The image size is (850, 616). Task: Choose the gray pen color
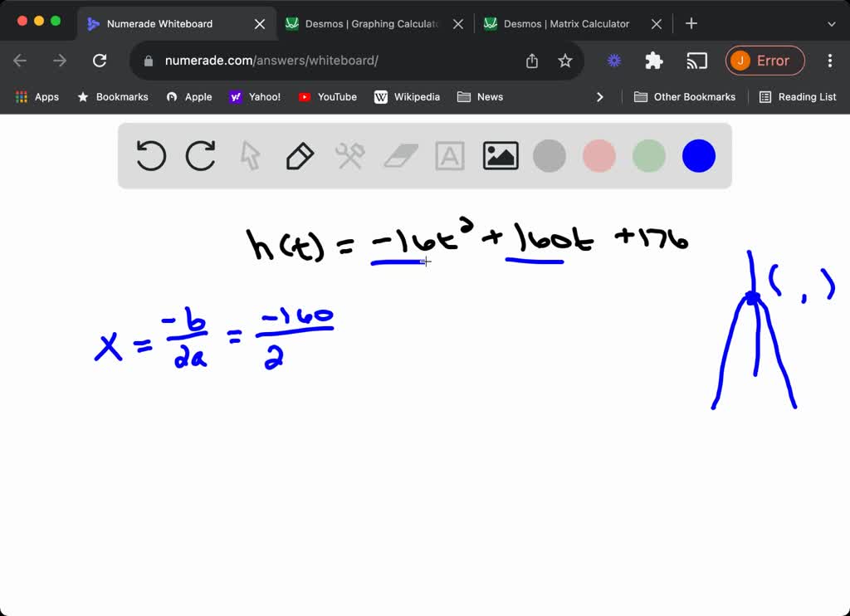tap(550, 156)
